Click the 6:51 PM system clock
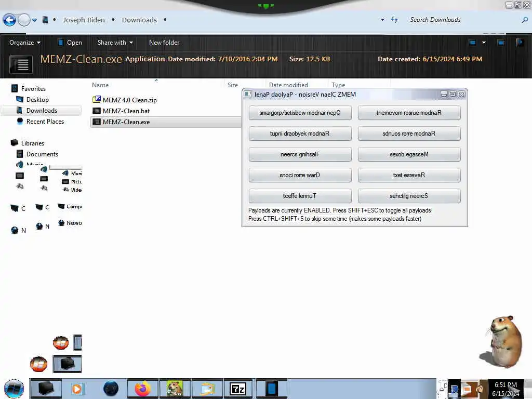 tap(506, 389)
